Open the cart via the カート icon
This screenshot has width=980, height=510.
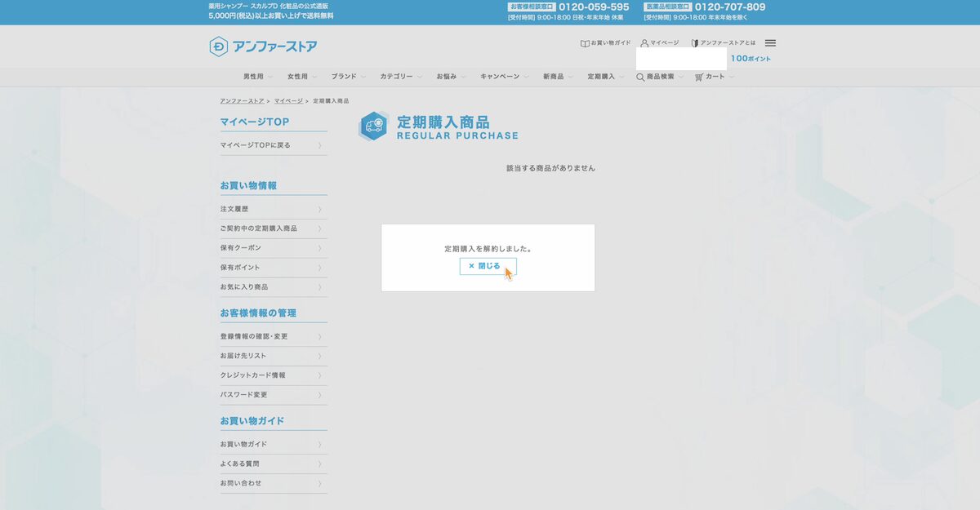(x=698, y=76)
